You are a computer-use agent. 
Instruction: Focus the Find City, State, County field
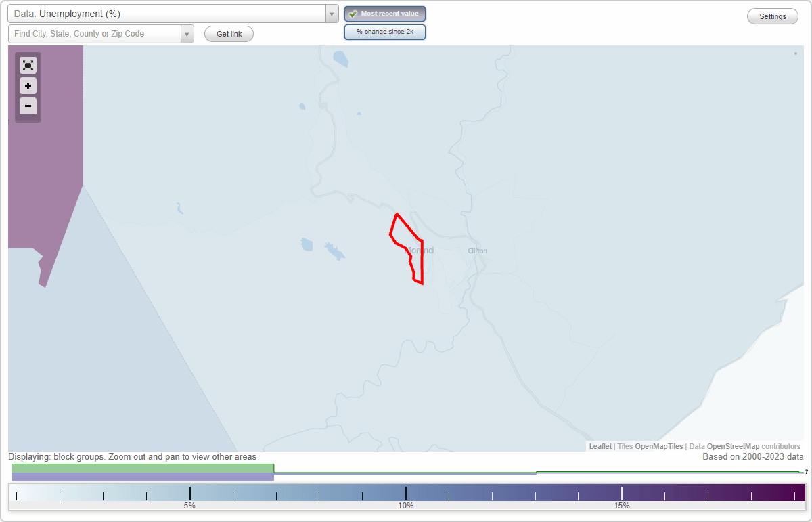click(95, 34)
